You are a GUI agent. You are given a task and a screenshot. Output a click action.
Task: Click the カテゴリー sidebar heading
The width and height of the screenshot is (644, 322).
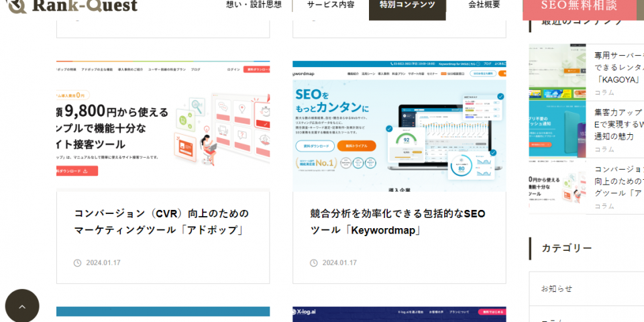567,248
